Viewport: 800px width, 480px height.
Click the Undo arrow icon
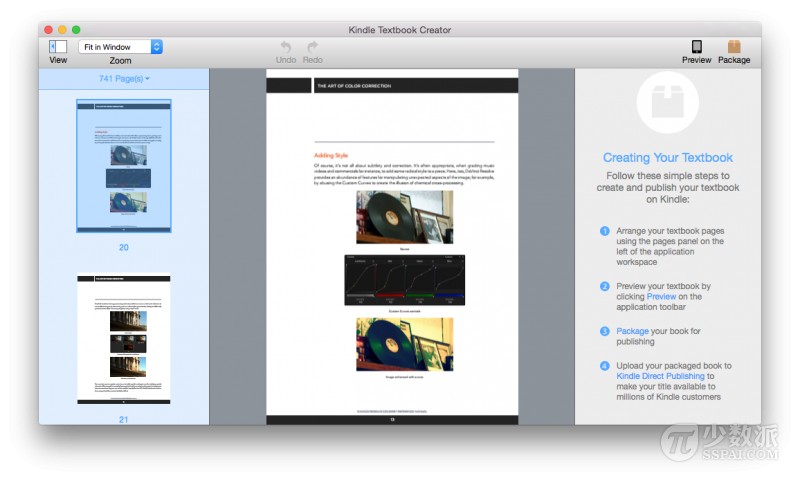click(x=286, y=47)
